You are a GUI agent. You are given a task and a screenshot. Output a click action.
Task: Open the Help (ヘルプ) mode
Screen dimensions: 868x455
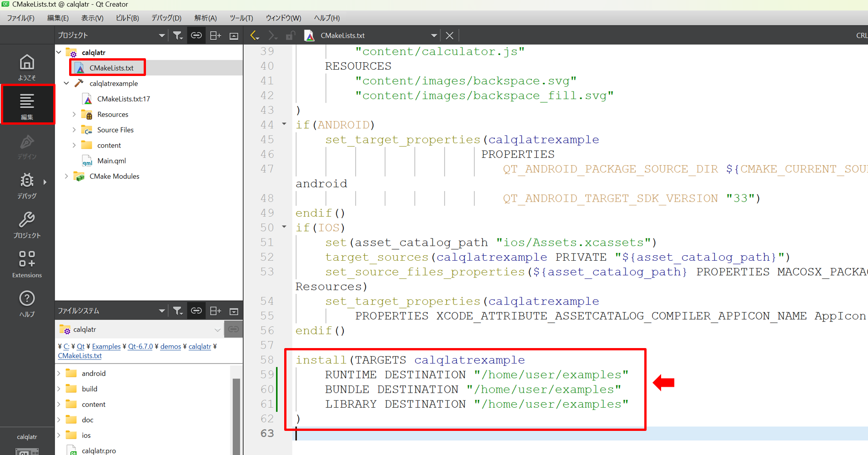tap(27, 303)
